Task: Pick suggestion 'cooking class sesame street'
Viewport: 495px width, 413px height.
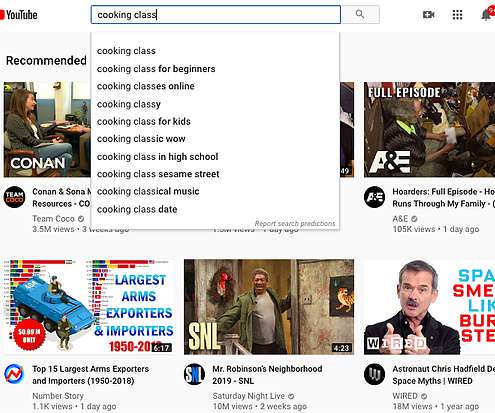Action: pyautogui.click(x=215, y=174)
